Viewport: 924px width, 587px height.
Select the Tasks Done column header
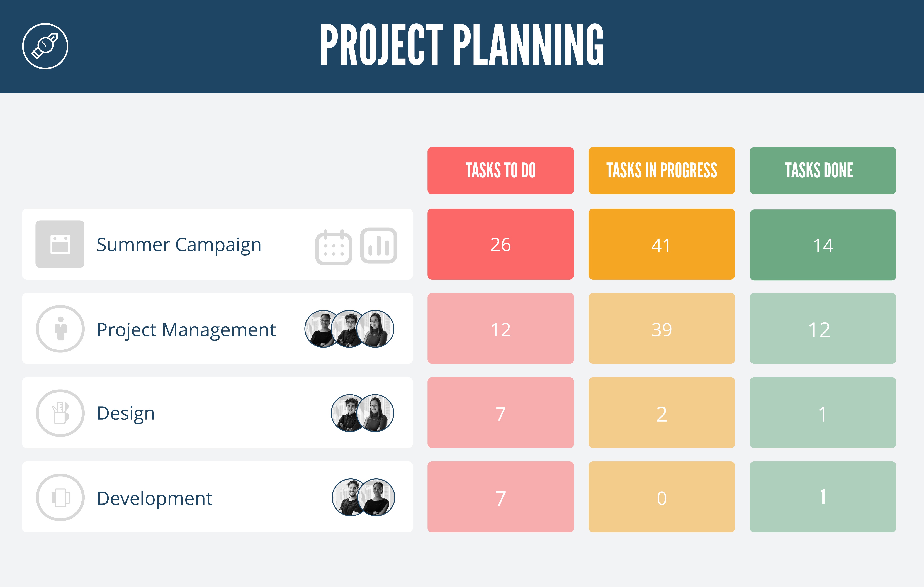[823, 170]
